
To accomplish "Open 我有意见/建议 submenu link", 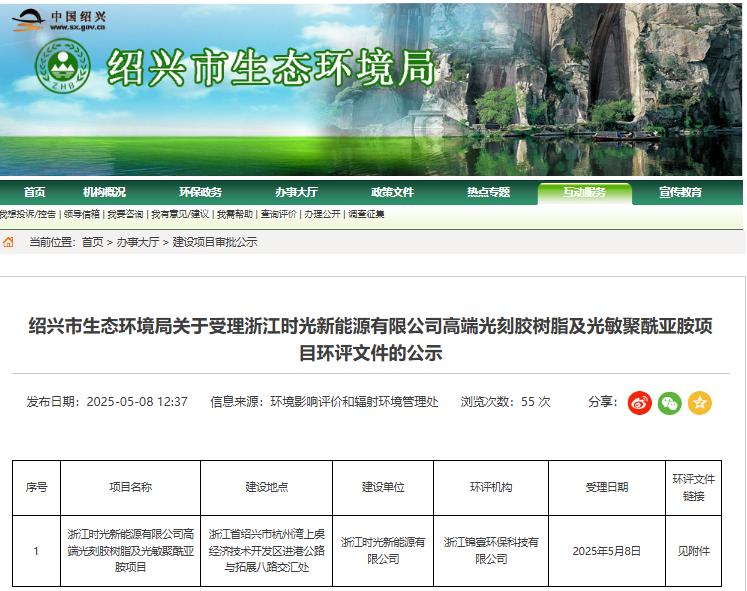I will click(180, 214).
